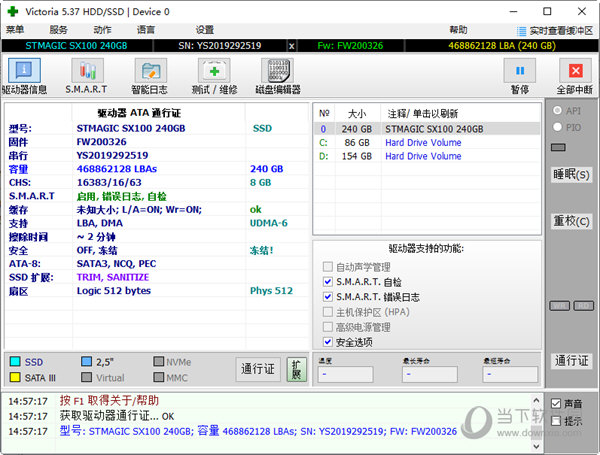Toggle the 声音 sound checkbox
600x455 pixels.
556,403
